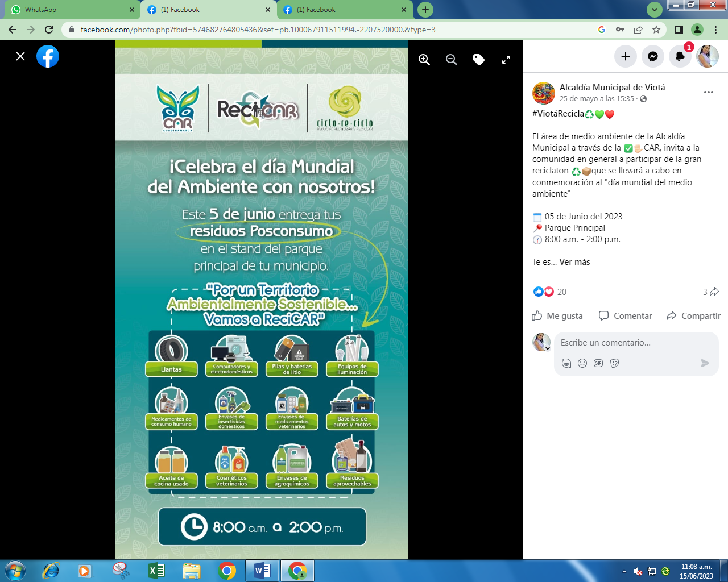Share the post with Compartir
The image size is (728, 582).
point(693,316)
